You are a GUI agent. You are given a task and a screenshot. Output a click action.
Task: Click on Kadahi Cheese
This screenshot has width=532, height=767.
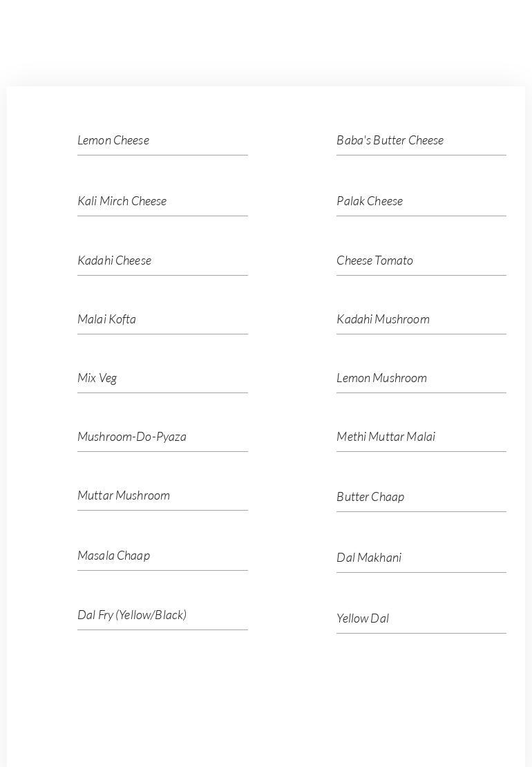coord(114,261)
